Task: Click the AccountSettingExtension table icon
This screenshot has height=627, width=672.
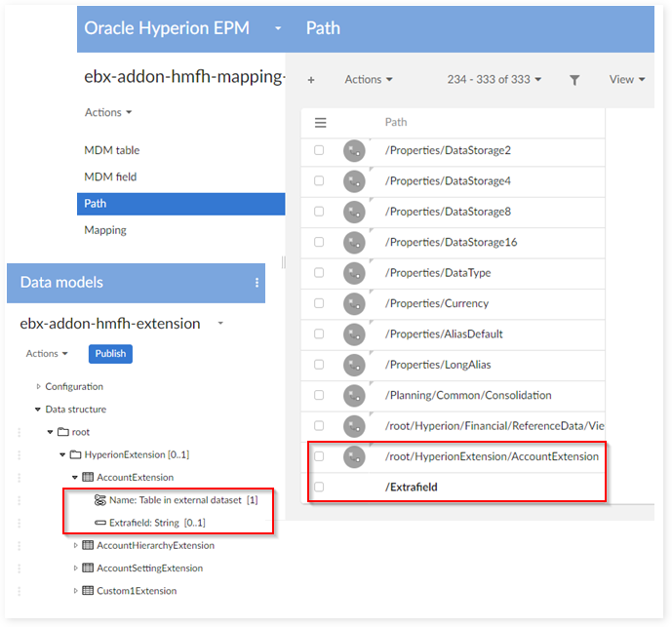Action: 88,568
